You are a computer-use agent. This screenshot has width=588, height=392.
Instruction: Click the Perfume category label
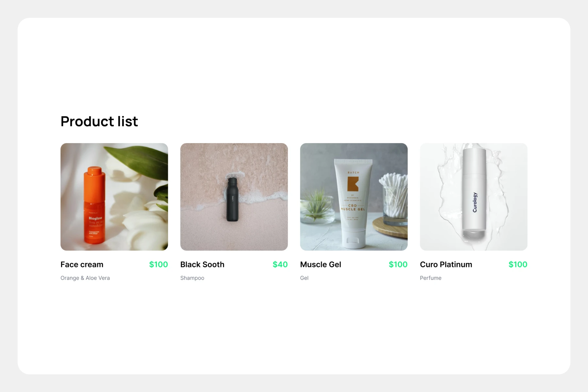pos(431,278)
